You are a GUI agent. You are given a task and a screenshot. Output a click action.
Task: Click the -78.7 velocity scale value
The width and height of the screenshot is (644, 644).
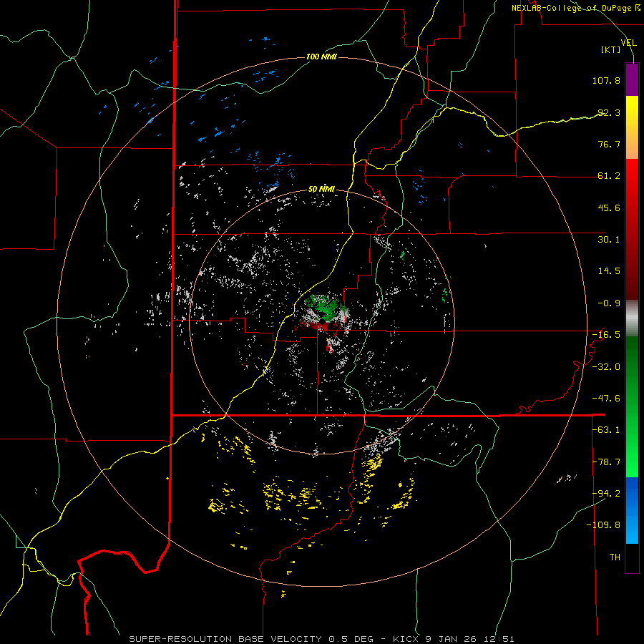coord(606,462)
